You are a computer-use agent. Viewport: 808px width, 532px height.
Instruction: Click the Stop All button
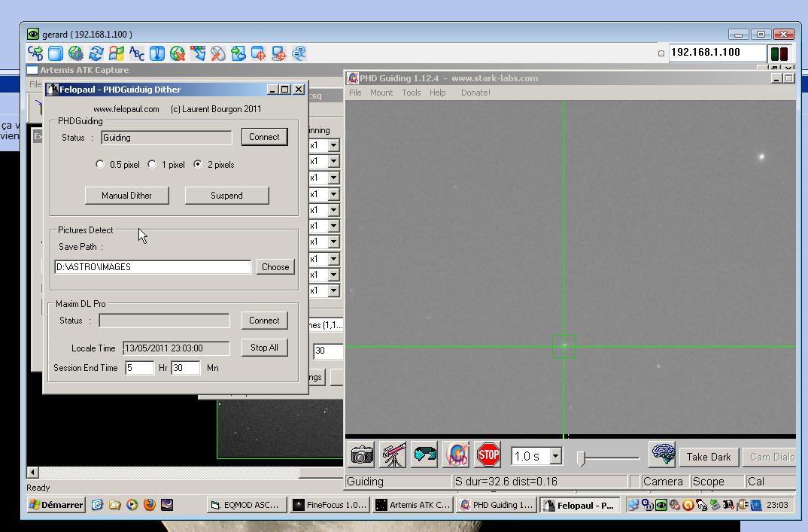pos(264,348)
